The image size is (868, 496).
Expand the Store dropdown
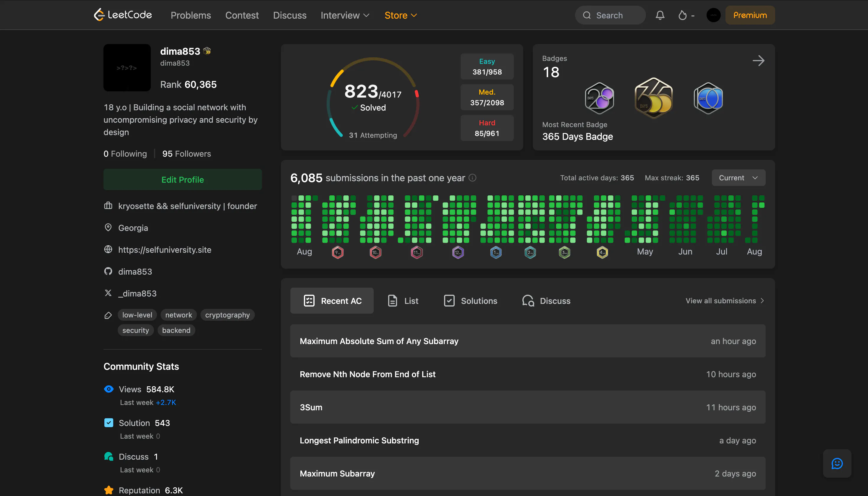(x=401, y=15)
